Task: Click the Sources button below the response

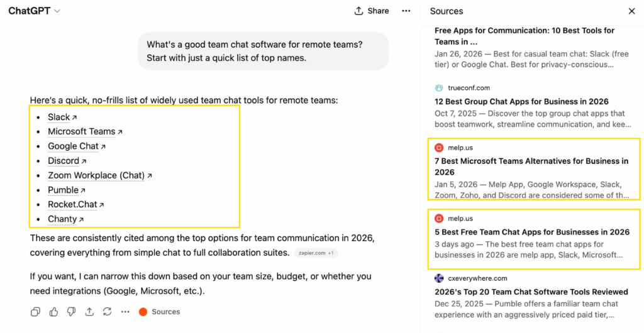Action: [x=159, y=312]
